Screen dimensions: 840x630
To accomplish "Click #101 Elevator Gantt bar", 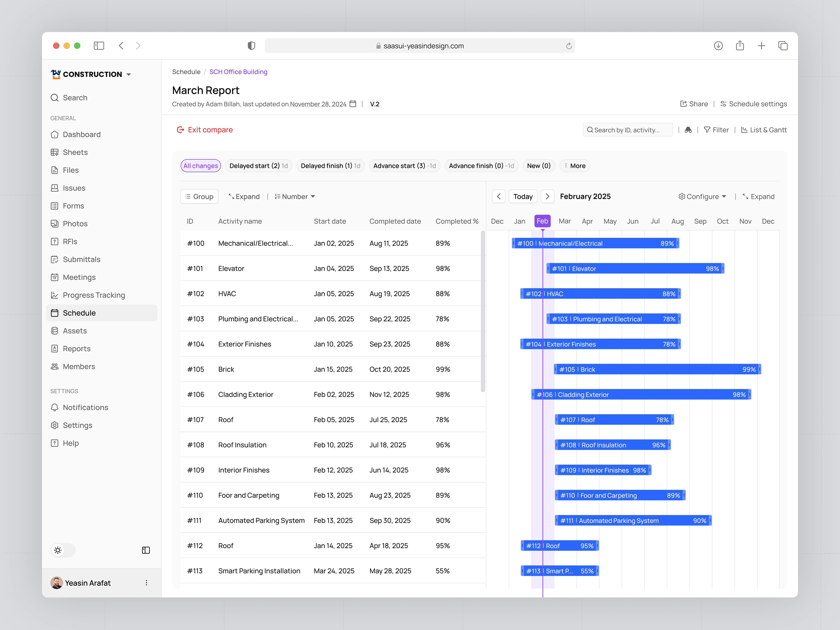I will click(x=635, y=268).
